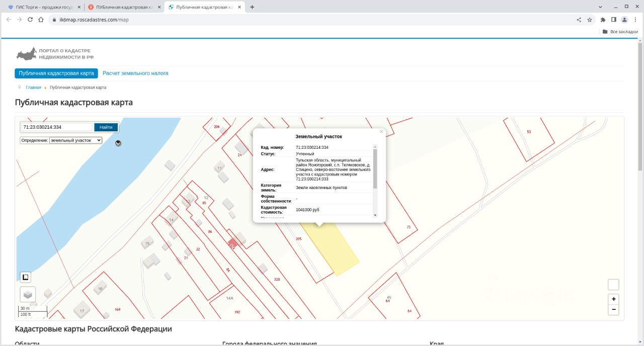Close the Земельный участок popup

(x=381, y=132)
